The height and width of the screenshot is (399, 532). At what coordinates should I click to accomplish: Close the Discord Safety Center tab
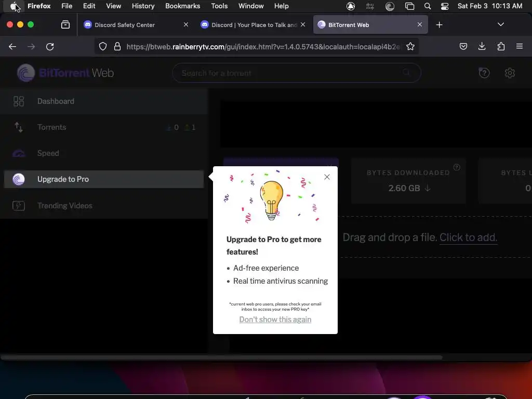[x=186, y=25]
